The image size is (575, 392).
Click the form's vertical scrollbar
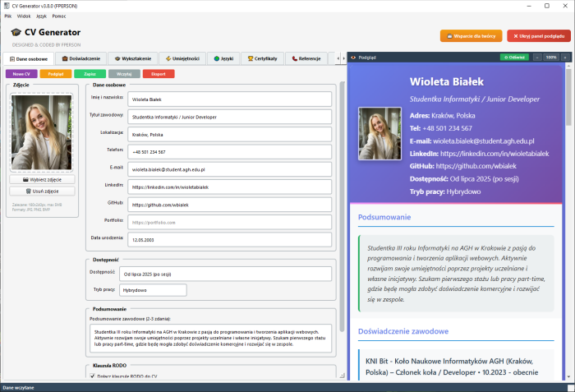[x=343, y=206]
